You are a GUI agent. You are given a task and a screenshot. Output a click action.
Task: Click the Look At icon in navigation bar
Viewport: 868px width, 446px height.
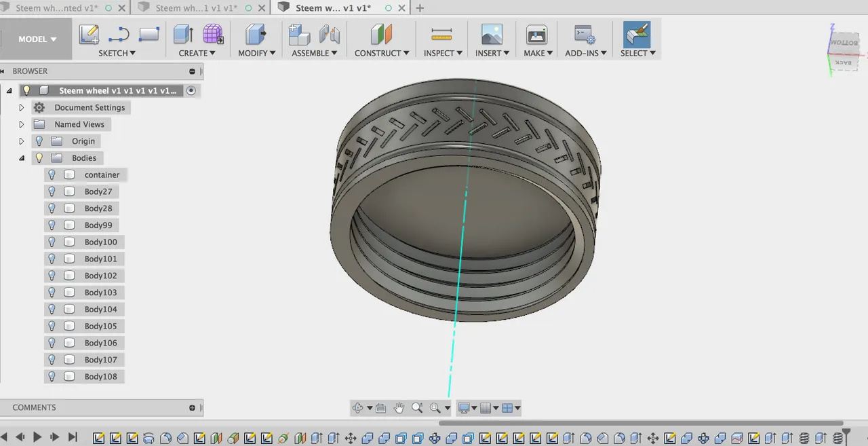click(380, 408)
